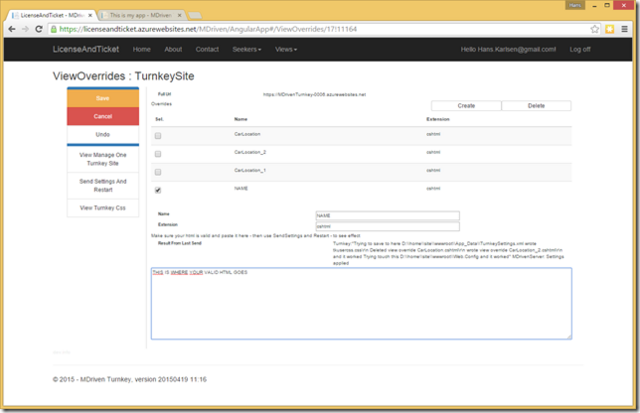Close the 'This is my app' tab
This screenshot has width=640, height=413.
(x=179, y=15)
